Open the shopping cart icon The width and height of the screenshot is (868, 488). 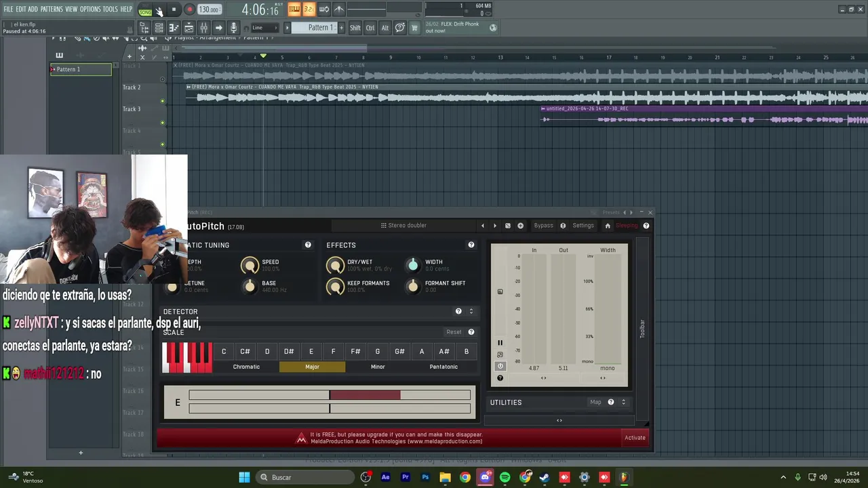414,28
